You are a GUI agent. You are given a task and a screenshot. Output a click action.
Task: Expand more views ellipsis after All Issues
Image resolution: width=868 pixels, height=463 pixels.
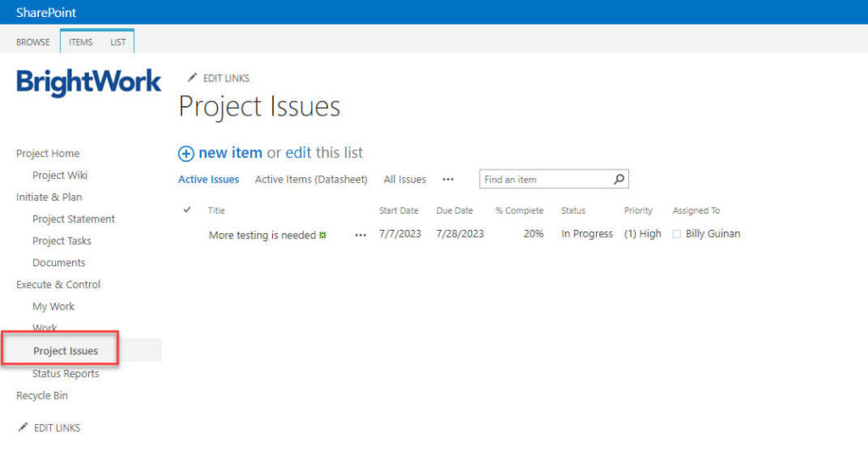pyautogui.click(x=448, y=180)
